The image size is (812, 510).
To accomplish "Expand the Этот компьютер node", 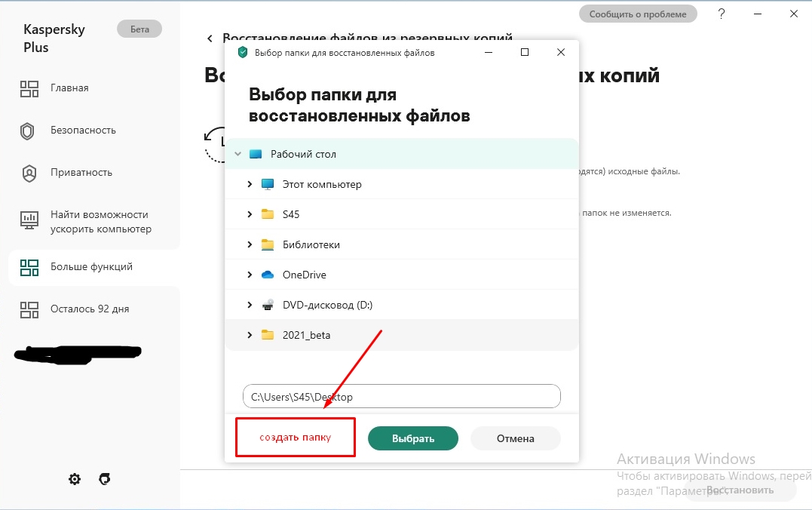I will point(250,184).
